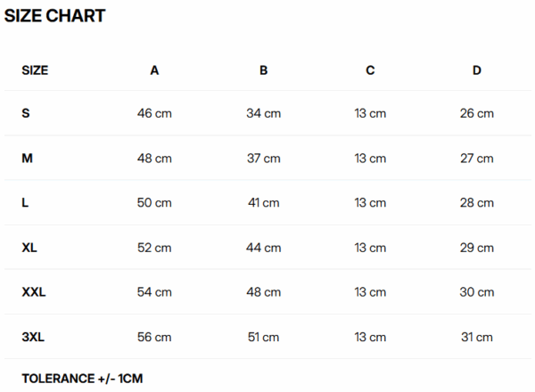Screen dimensions: 535x392
Task: Click the TOLERANCE +/- 1CM note
Action: pos(82,379)
